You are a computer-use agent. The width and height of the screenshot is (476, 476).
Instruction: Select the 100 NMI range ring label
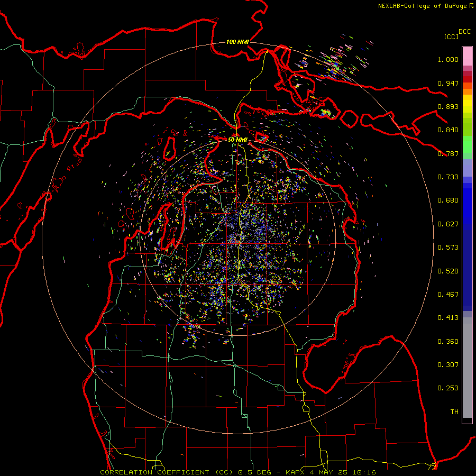point(237,42)
